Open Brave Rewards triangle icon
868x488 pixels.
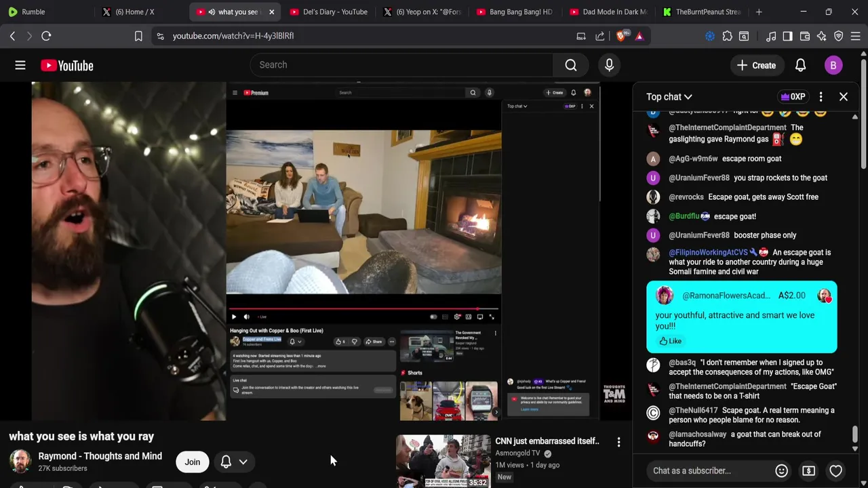click(x=639, y=36)
